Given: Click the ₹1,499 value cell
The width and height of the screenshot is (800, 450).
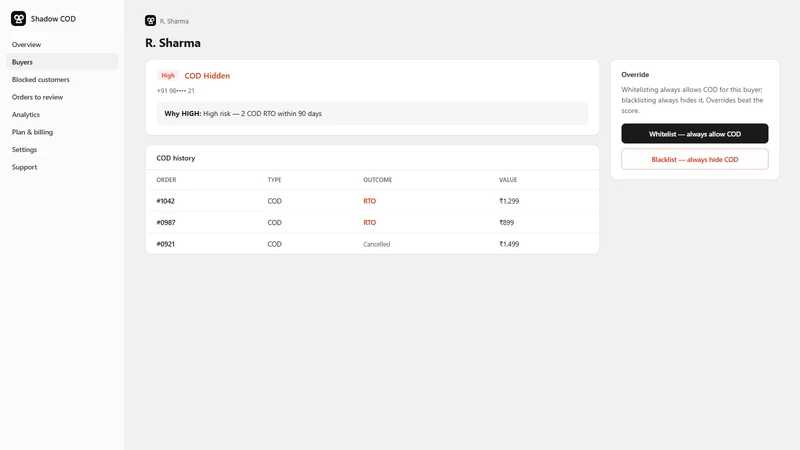Looking at the screenshot, I should pyautogui.click(x=509, y=244).
